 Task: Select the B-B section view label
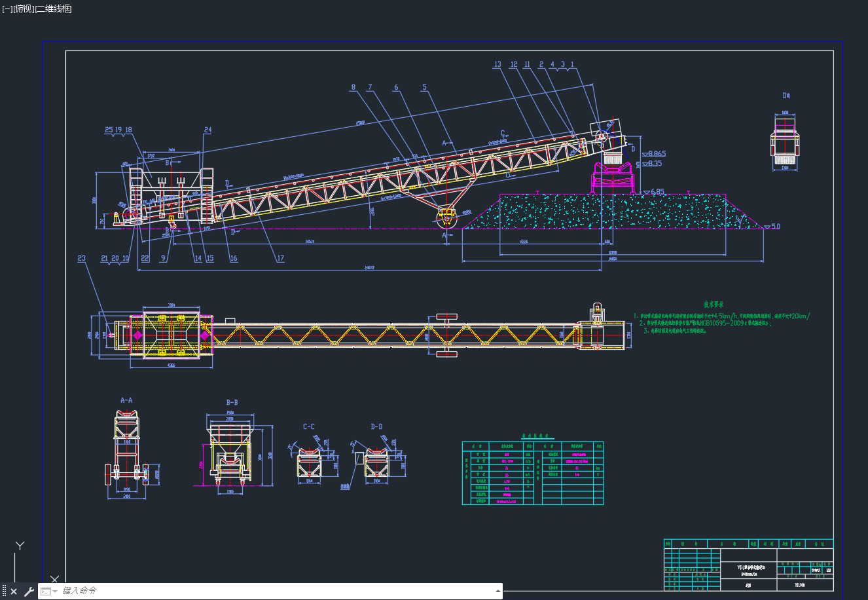tap(232, 402)
